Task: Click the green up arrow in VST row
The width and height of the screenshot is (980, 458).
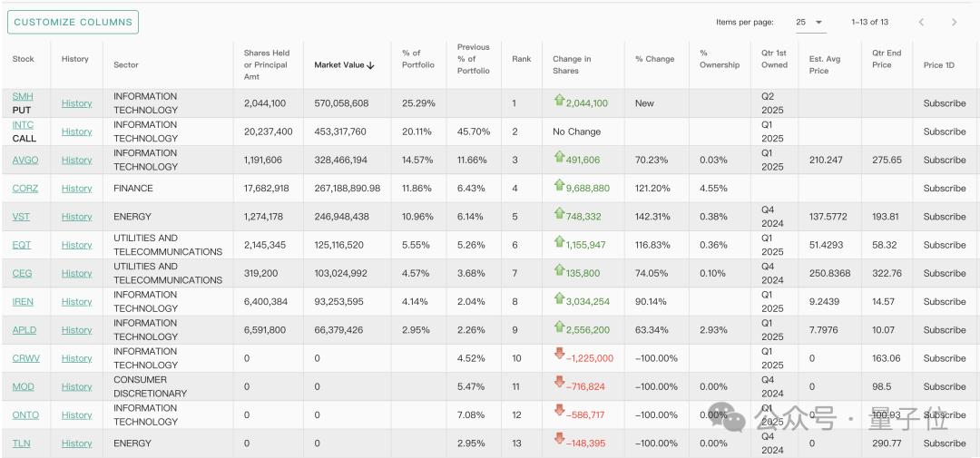Action: click(x=559, y=213)
